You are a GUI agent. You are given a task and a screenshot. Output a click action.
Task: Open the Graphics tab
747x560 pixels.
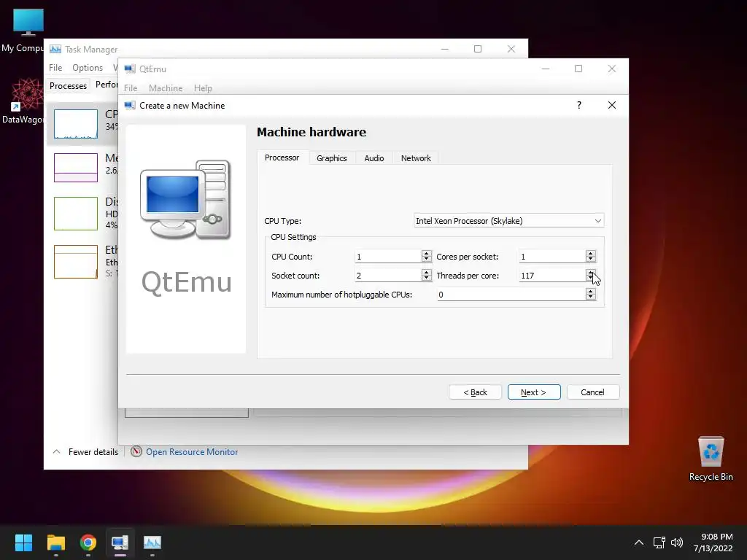(x=332, y=158)
